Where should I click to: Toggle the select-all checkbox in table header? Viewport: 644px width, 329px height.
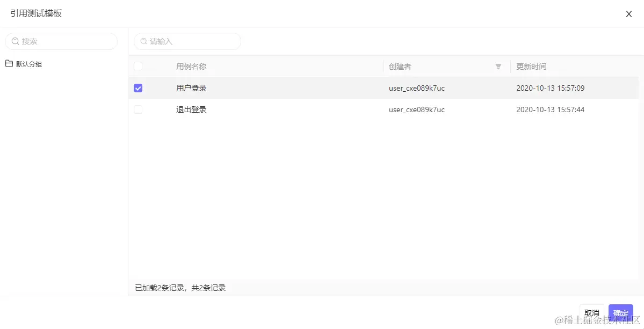coord(138,67)
